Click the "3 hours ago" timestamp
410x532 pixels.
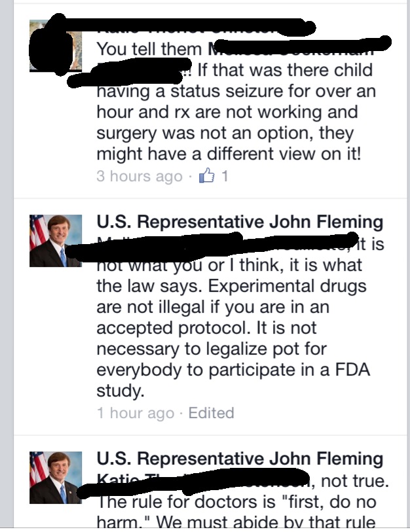pyautogui.click(x=139, y=177)
